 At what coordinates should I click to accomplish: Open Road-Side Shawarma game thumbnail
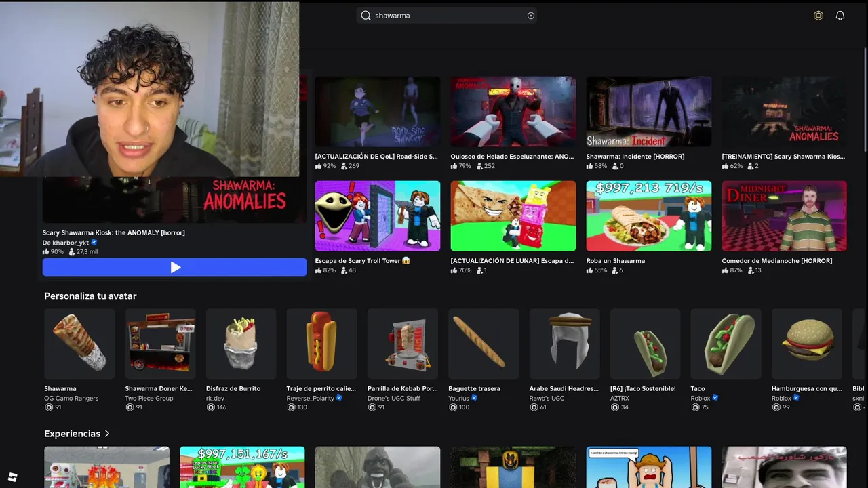pyautogui.click(x=378, y=111)
